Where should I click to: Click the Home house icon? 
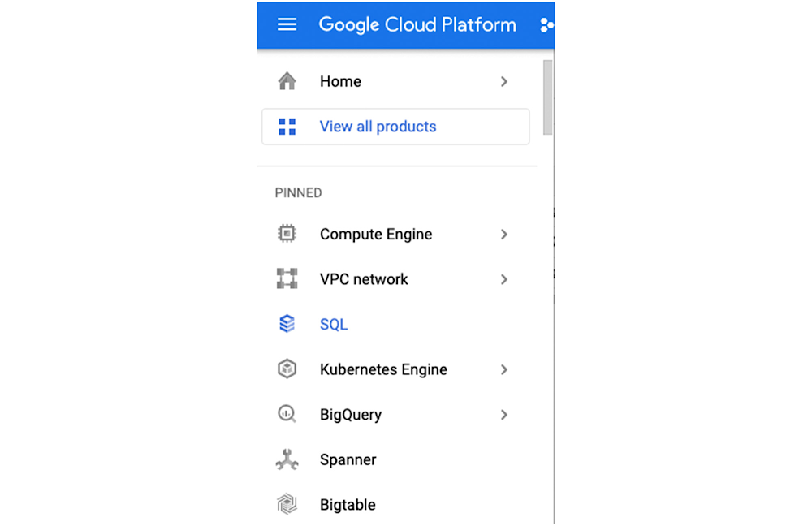(287, 81)
